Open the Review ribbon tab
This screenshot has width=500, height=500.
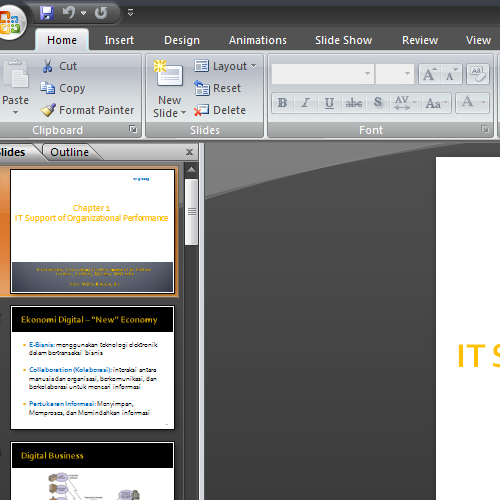point(420,40)
